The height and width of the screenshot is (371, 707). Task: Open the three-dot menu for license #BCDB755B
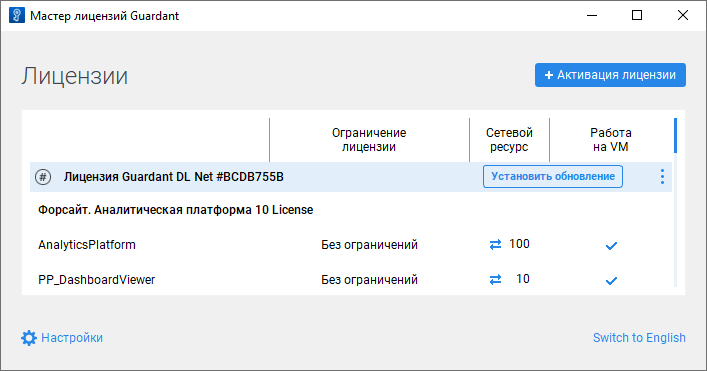(662, 177)
